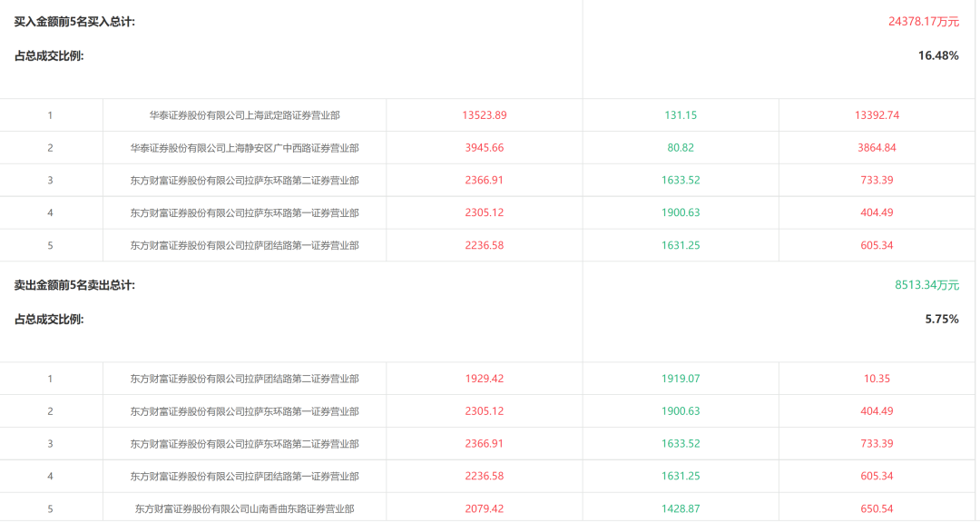Click the 卖出金额前5名卖出总计 heading
The width and height of the screenshot is (980, 523).
pyautogui.click(x=74, y=285)
